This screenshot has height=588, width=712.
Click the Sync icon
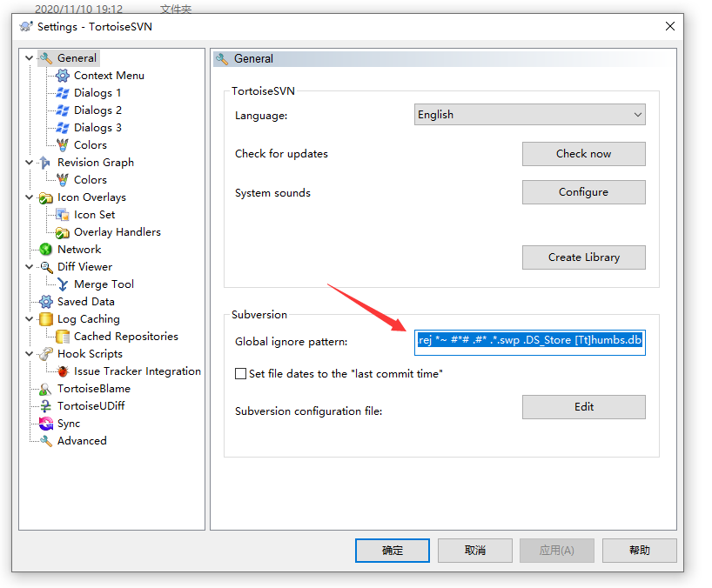(45, 424)
